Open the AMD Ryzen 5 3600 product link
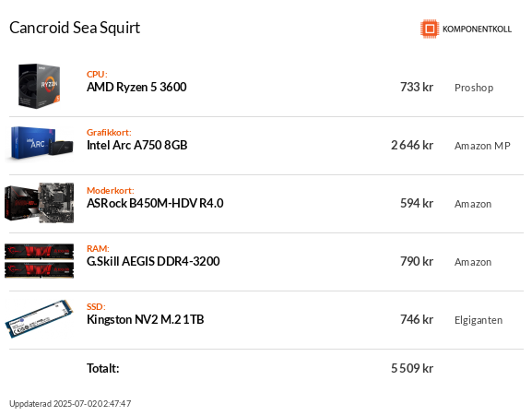Image resolution: width=532 pixels, height=416 pixels. 136,88
